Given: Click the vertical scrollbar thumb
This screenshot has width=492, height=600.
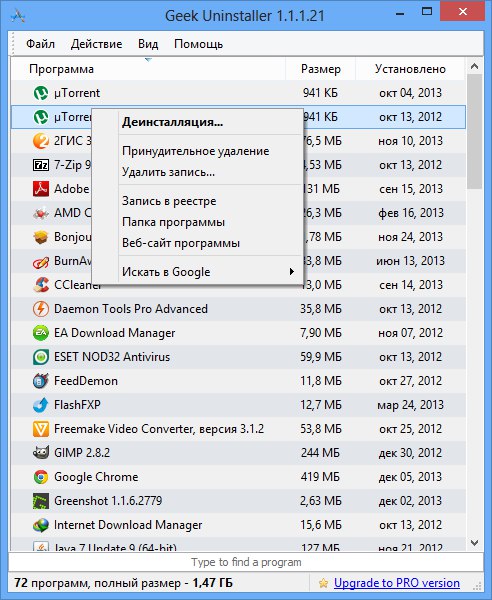Looking at the screenshot, I should [x=474, y=131].
